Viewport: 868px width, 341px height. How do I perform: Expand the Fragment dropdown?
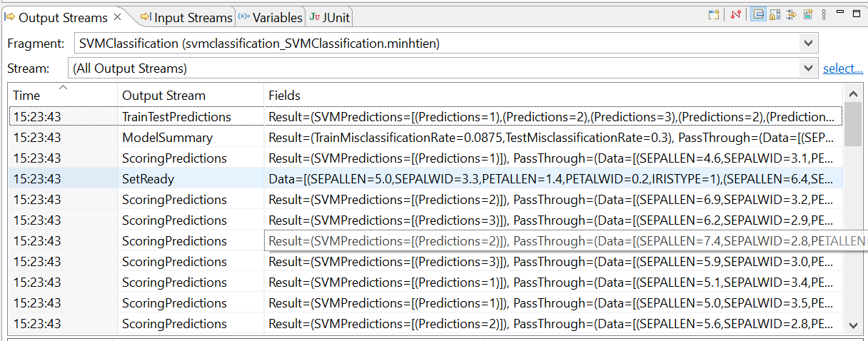pos(808,44)
